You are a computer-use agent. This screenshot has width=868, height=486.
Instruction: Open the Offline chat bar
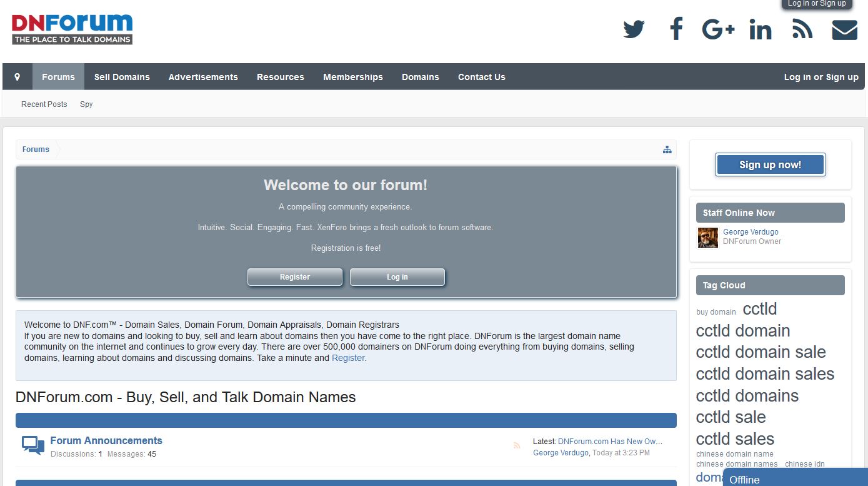(796, 478)
